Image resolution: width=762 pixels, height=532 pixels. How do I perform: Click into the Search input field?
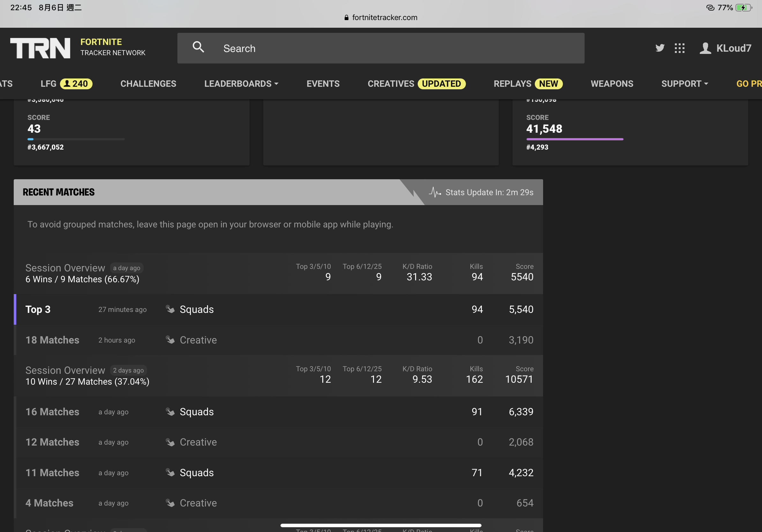(381, 48)
